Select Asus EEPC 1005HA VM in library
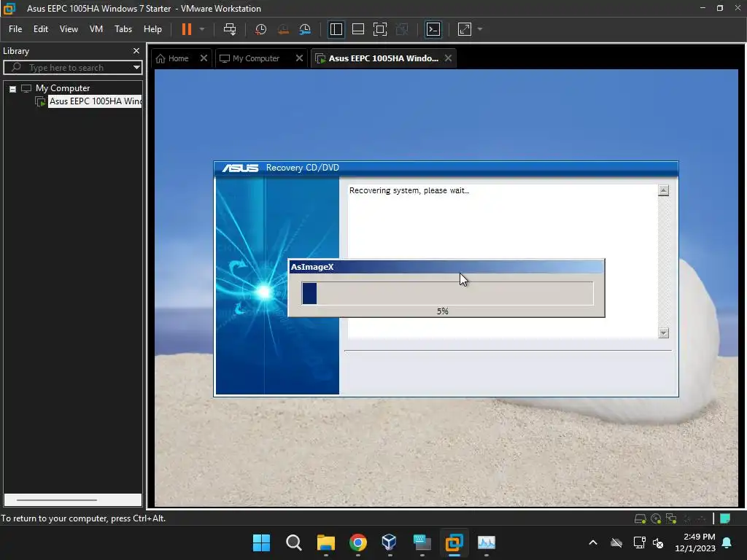The height and width of the screenshot is (560, 747). [95, 101]
